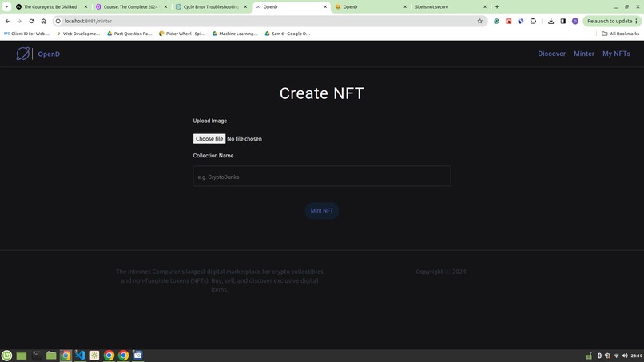Switch to Visual Studio Code in taskbar

(80, 356)
